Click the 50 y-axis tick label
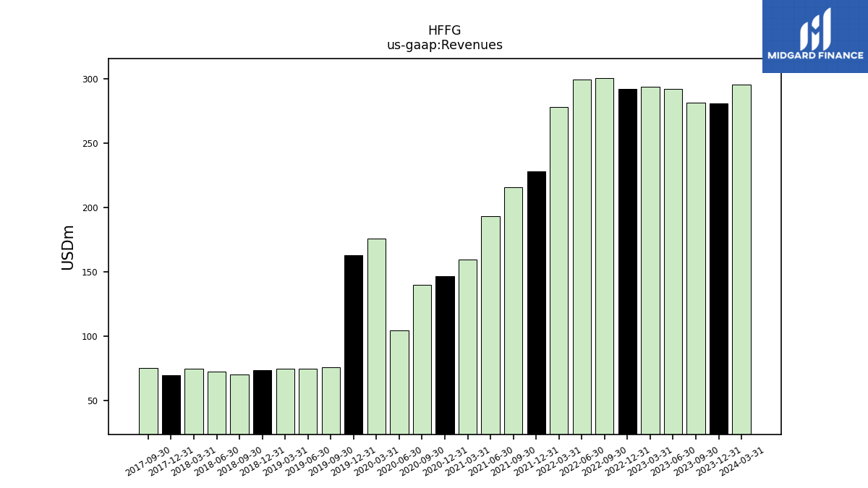The height and width of the screenshot is (488, 868). point(93,401)
